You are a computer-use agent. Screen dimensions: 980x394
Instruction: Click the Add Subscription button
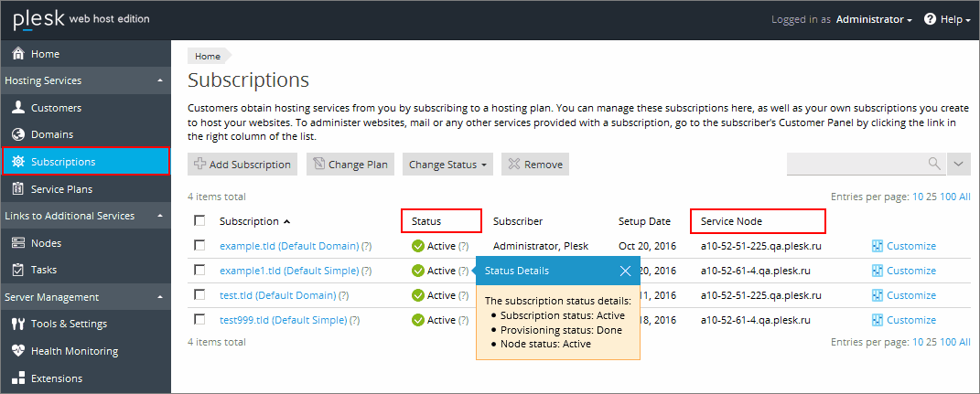[x=242, y=165]
